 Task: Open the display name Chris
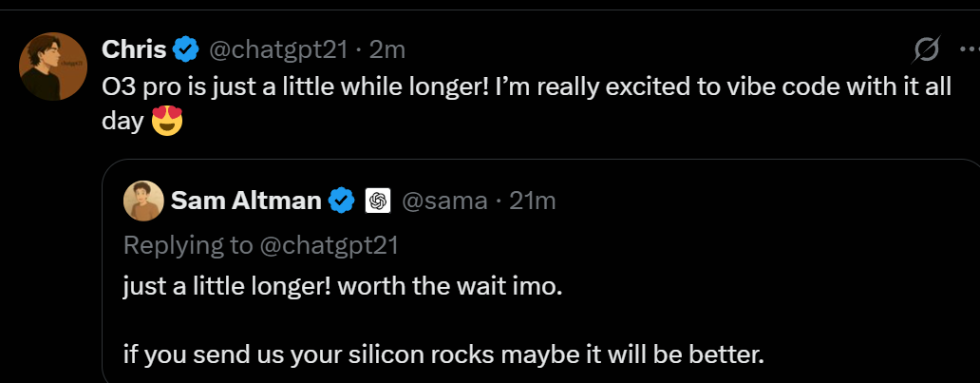(134, 48)
